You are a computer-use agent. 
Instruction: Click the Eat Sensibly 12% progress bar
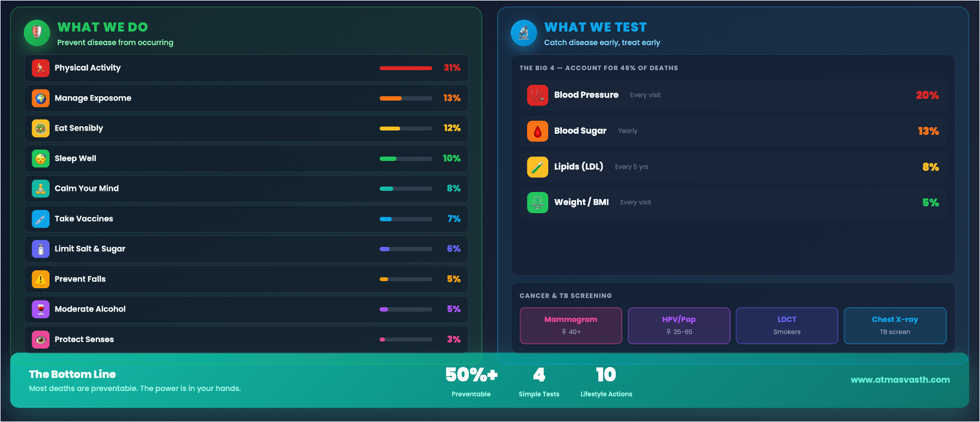(406, 128)
